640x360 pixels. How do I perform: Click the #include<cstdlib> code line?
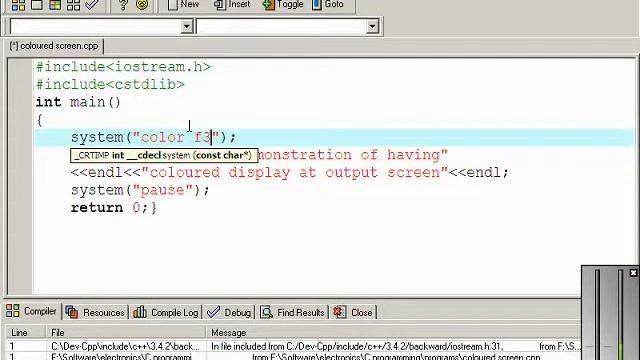pos(110,84)
